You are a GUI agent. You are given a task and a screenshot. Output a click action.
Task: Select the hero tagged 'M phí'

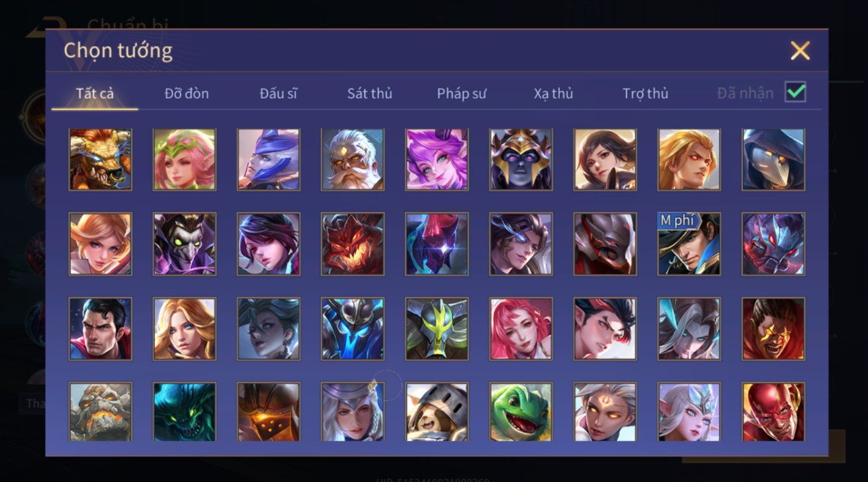coord(689,244)
